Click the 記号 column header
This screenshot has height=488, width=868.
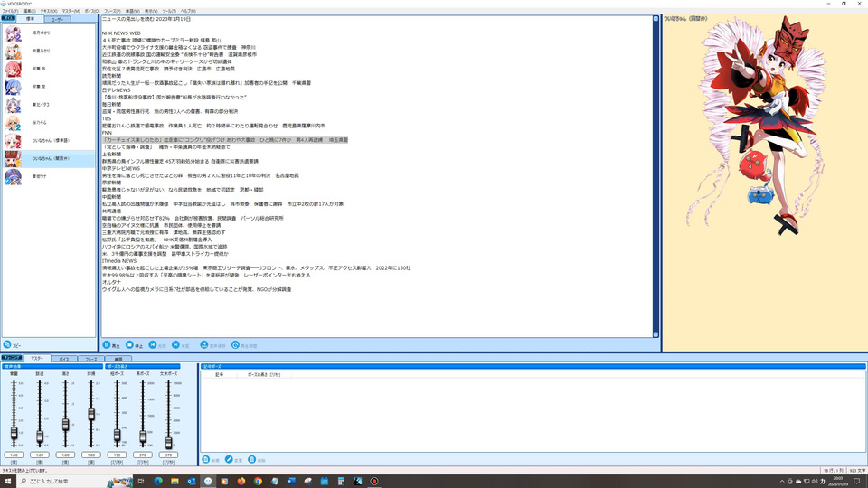pos(219,374)
